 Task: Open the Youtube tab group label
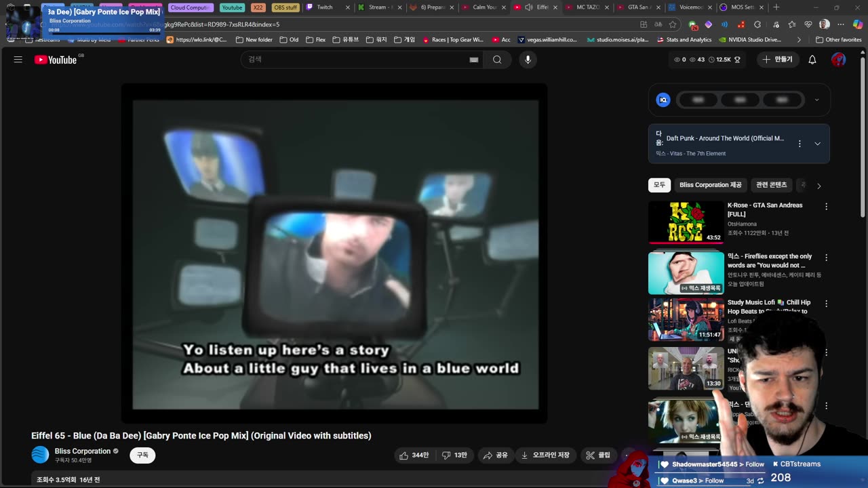coord(232,7)
